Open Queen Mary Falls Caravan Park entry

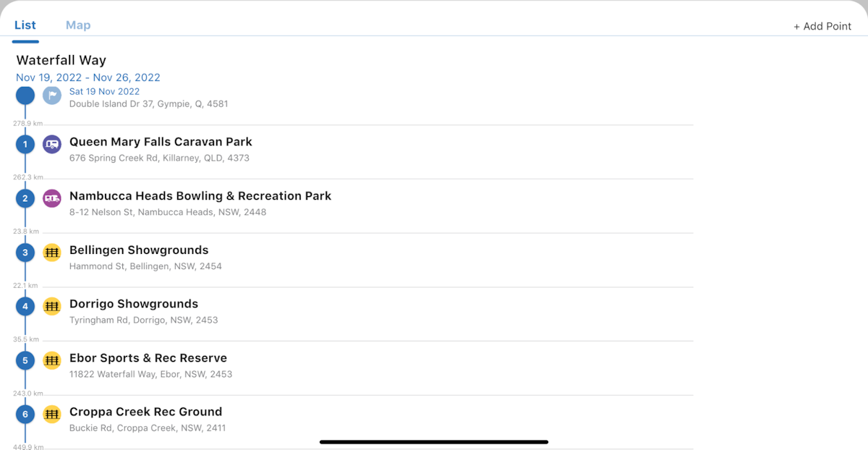coord(161,143)
